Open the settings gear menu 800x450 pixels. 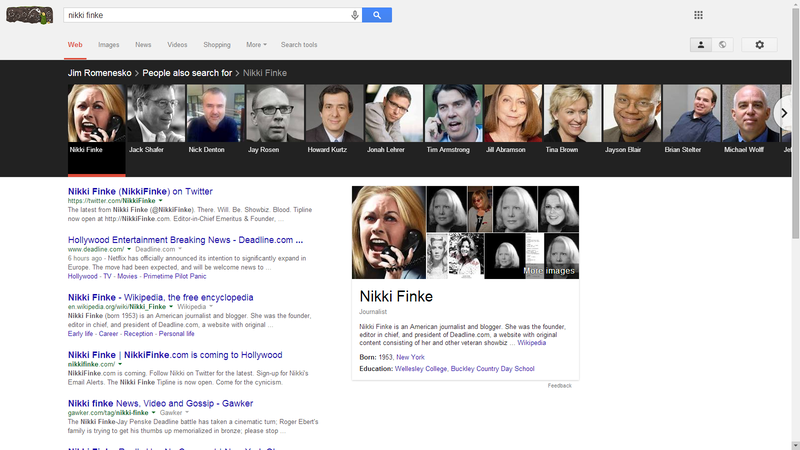pos(760,45)
